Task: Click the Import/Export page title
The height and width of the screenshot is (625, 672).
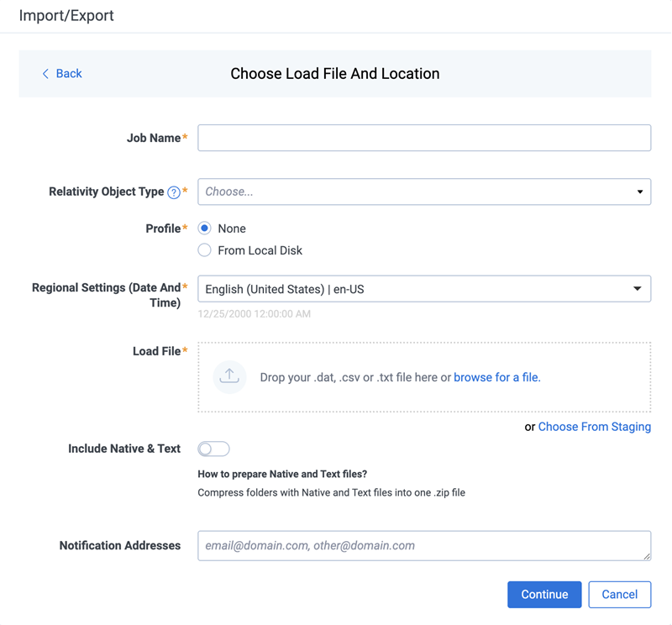Action: point(65,15)
